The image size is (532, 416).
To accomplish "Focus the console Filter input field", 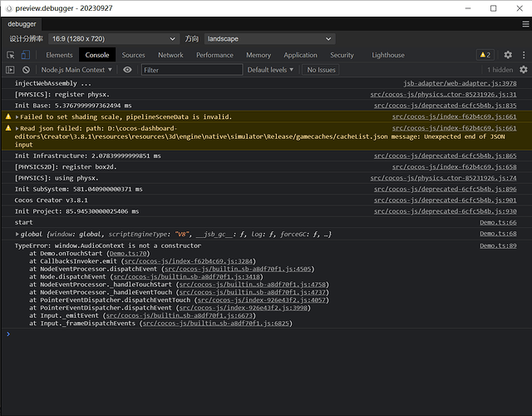I will pyautogui.click(x=192, y=70).
